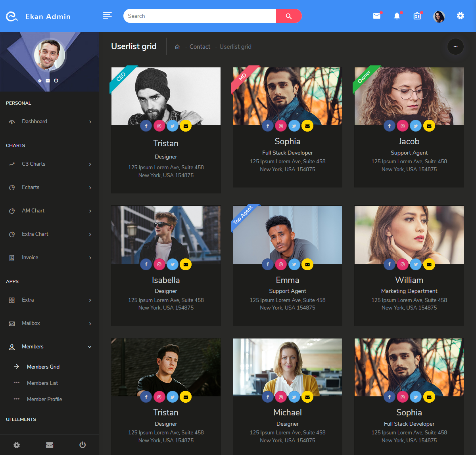Open settings using the gear icon top right
Screen dimensions: 476x455
460,16
